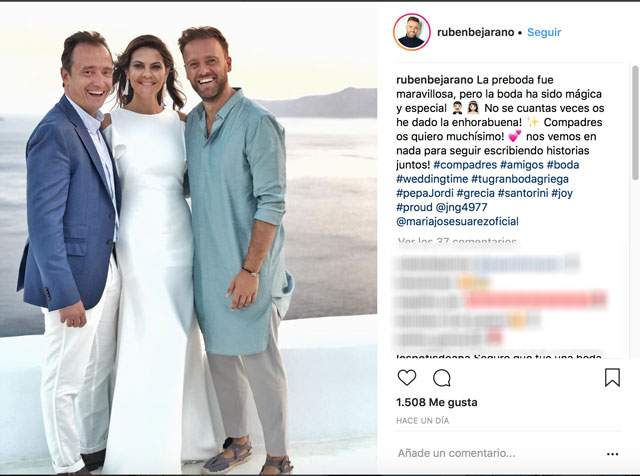The image size is (640, 476).
Task: Open the #boda hashtag
Action: [563, 165]
